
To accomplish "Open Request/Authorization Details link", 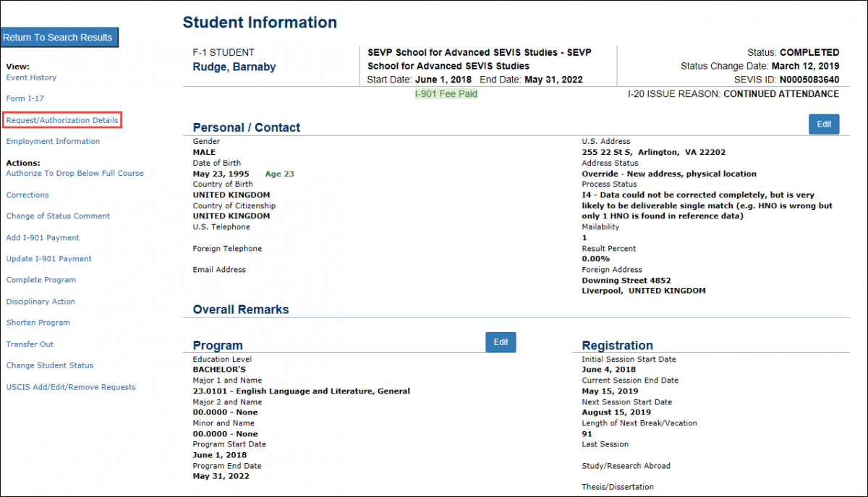I will (62, 120).
